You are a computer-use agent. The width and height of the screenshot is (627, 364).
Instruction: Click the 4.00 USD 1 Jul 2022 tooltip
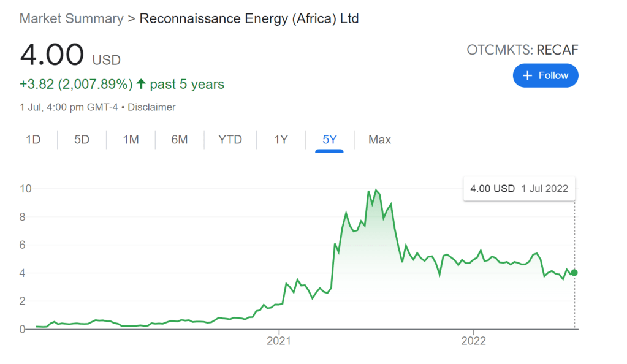(x=519, y=189)
